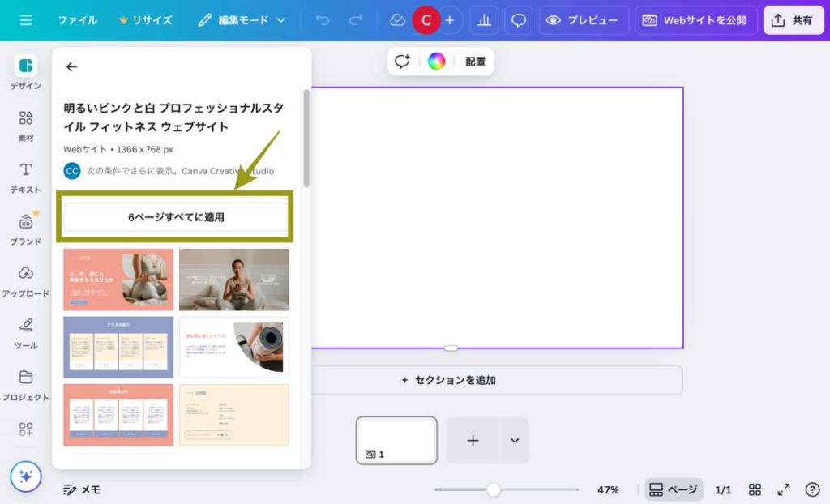Click the cloud save status icon

(397, 20)
